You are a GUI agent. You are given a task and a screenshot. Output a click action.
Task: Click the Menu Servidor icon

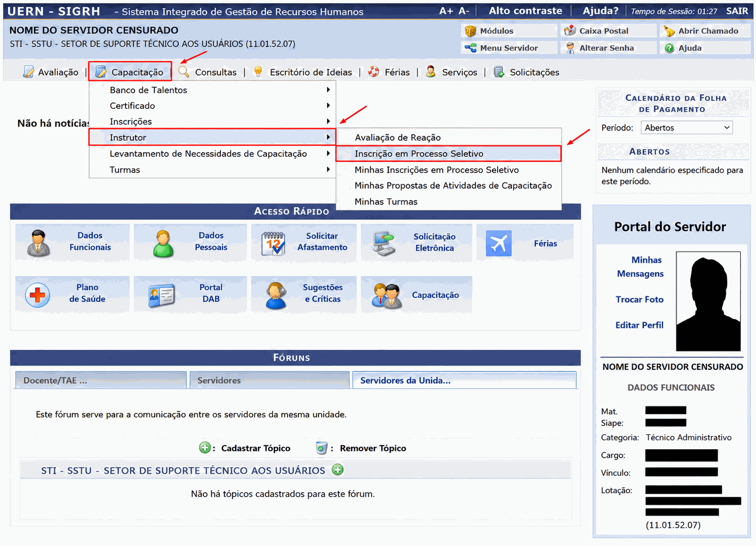470,48
